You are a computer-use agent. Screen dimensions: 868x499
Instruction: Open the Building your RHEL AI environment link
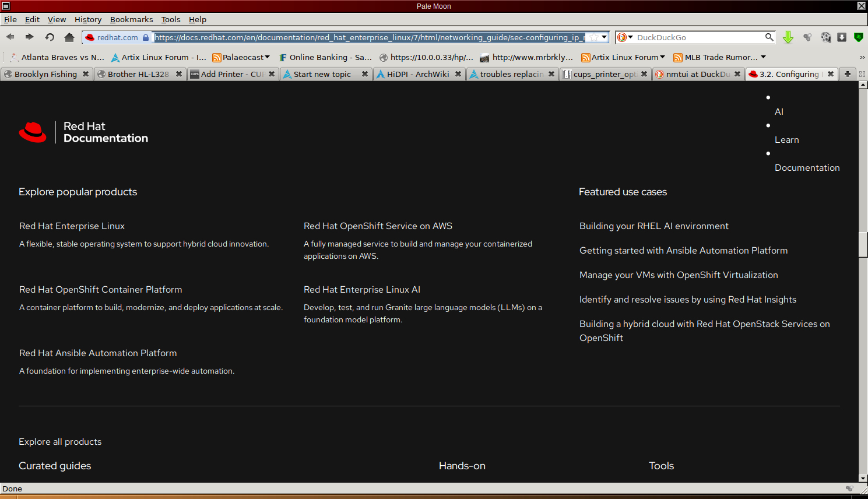(653, 226)
